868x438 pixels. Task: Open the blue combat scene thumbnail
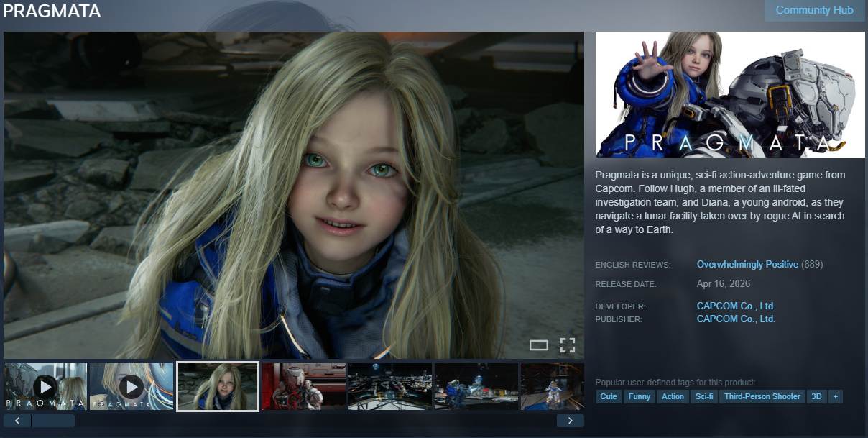(476, 386)
